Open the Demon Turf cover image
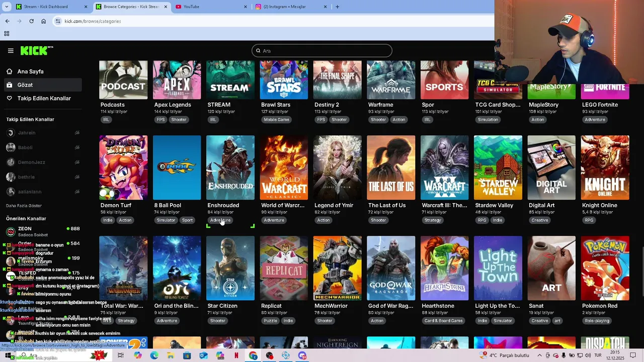The width and height of the screenshot is (644, 362). point(123,167)
